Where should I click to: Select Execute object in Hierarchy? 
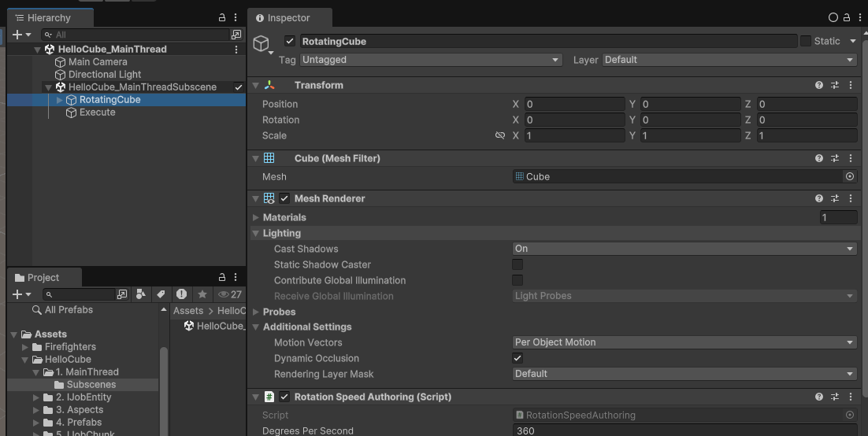[x=98, y=113]
